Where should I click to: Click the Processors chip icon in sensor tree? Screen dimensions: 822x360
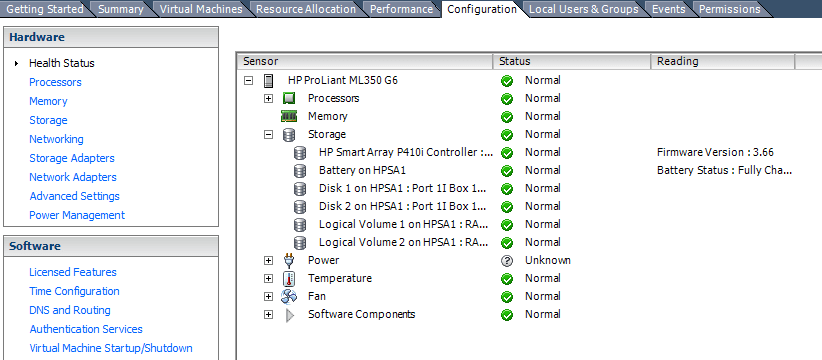pos(289,99)
